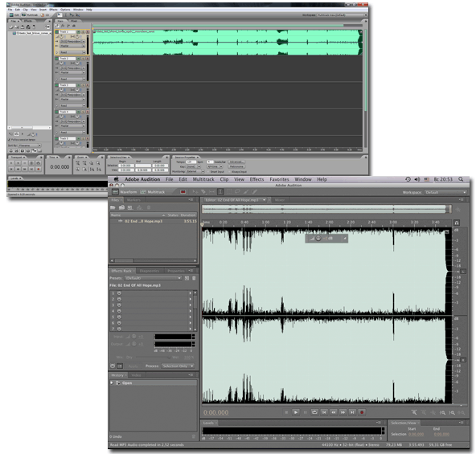Switch to the Video tab
Viewport: 476px width, 454px height.
(x=136, y=375)
